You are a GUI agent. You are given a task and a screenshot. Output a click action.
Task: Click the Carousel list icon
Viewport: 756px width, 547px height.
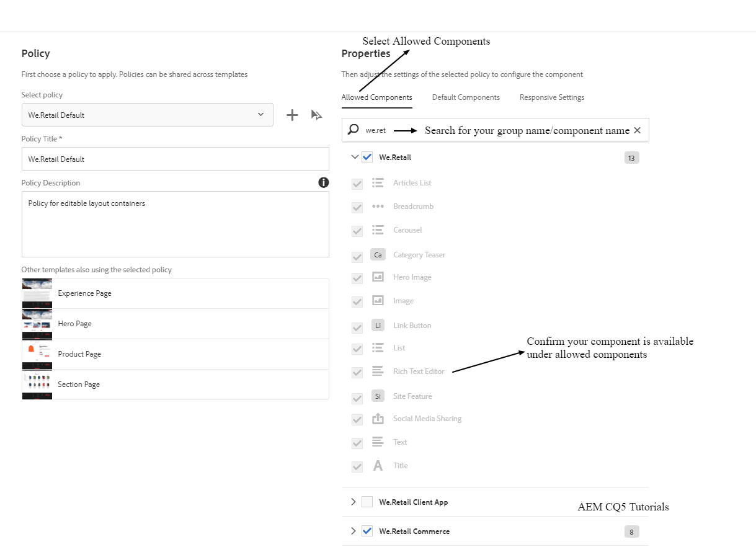pos(378,230)
